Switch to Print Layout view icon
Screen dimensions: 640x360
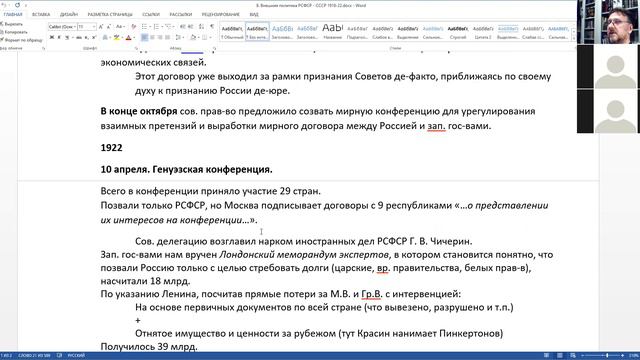point(560,356)
